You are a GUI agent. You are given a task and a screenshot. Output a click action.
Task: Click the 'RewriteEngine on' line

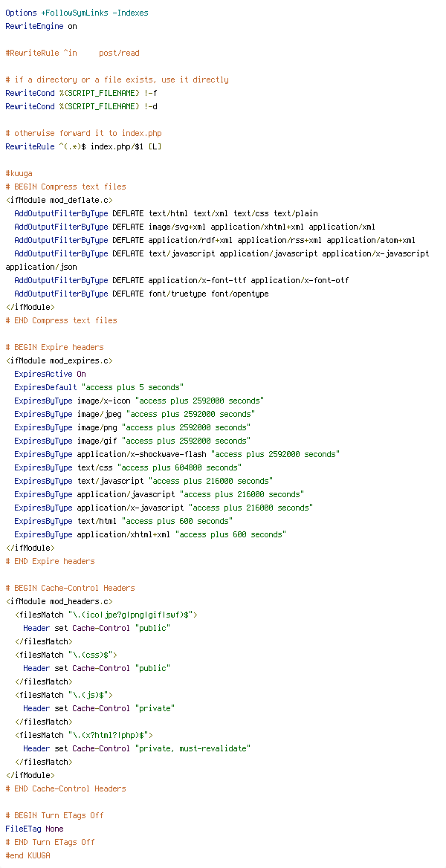(41, 26)
